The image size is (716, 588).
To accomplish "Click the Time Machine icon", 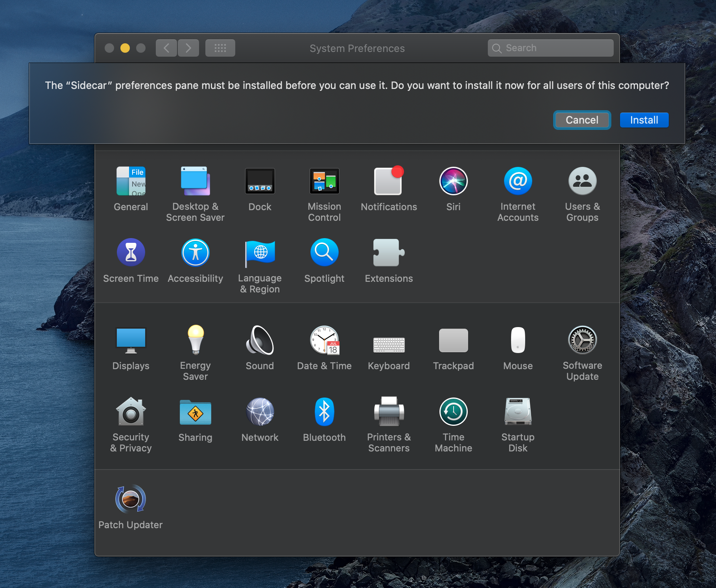I will (453, 412).
